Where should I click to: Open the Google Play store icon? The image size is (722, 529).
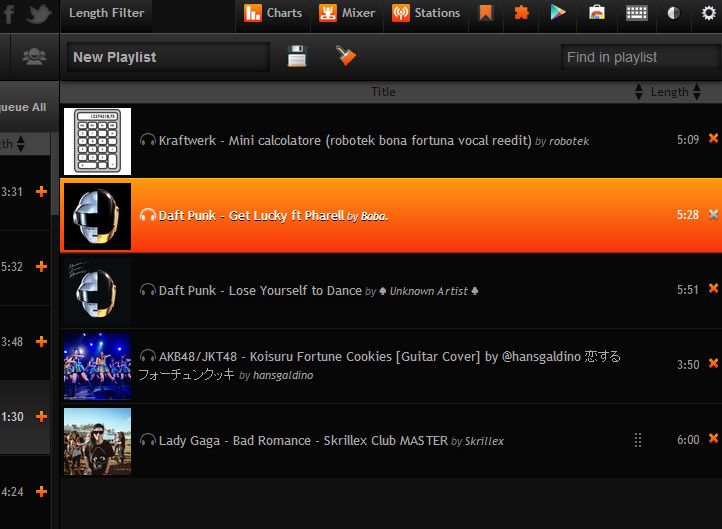click(x=558, y=12)
